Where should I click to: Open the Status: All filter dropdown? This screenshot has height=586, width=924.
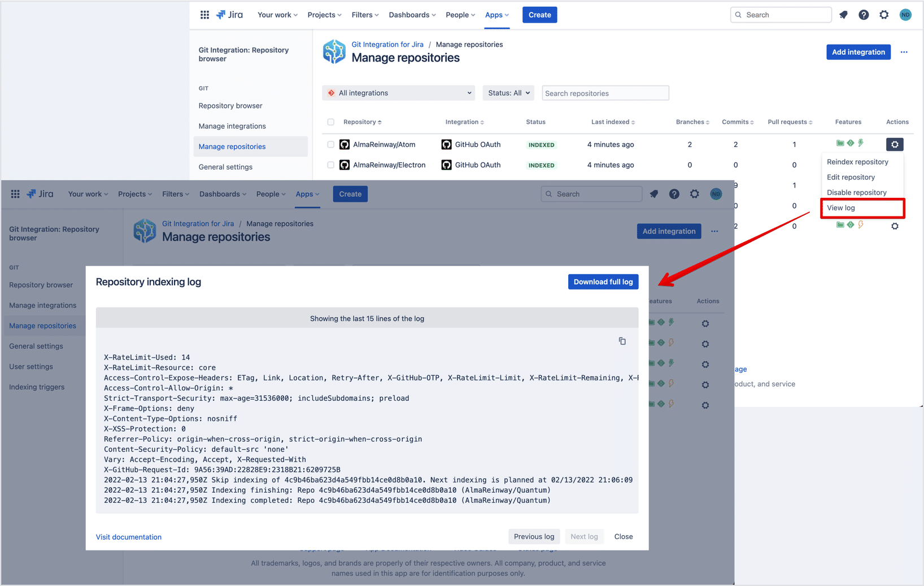pyautogui.click(x=508, y=93)
